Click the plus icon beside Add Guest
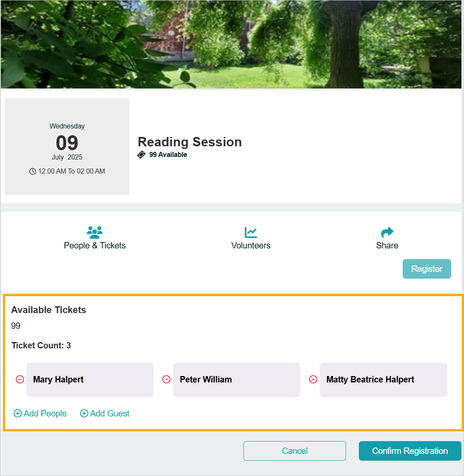 84,413
